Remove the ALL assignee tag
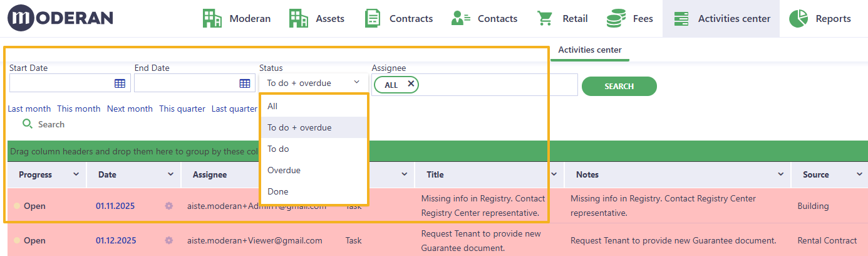Viewport: 868px width, 256px height. 411,83
